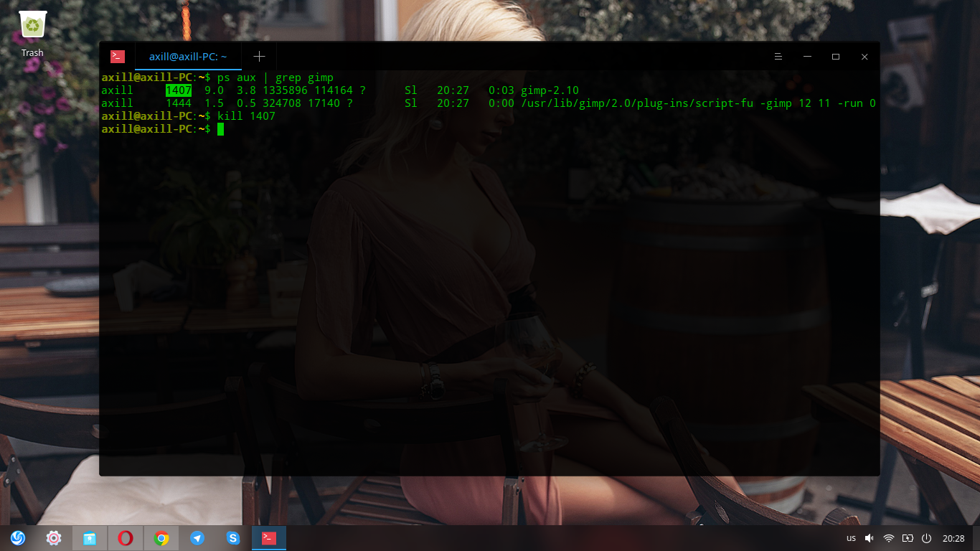Open the terminal hamburger menu
Screen dimensions: 980x551
pyautogui.click(x=778, y=57)
